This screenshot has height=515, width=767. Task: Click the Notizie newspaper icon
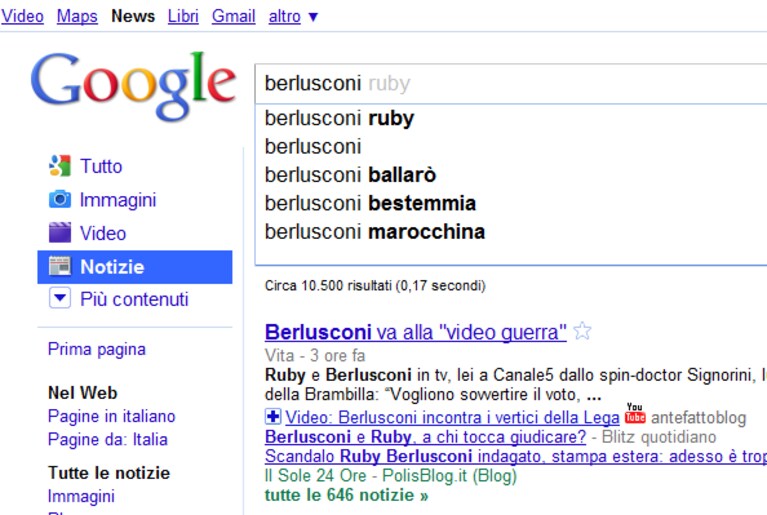[x=60, y=266]
